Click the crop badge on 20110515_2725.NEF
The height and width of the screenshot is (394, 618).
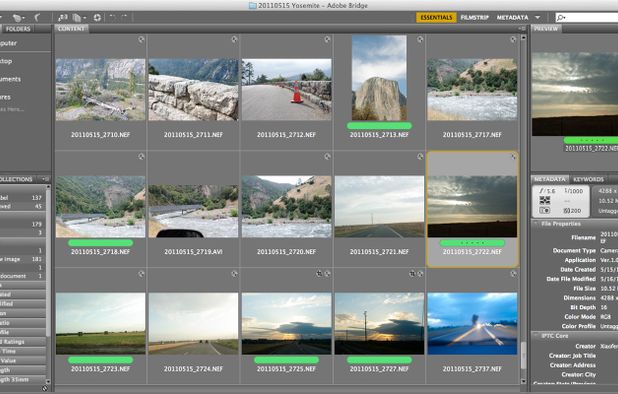pos(319,273)
